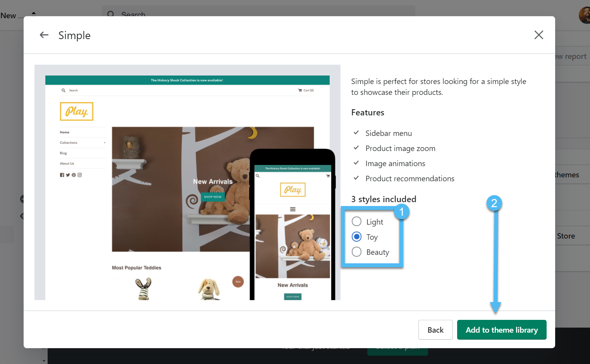The image size is (590, 364).
Task: Click the back arrow beside Simple title
Action: coord(44,35)
